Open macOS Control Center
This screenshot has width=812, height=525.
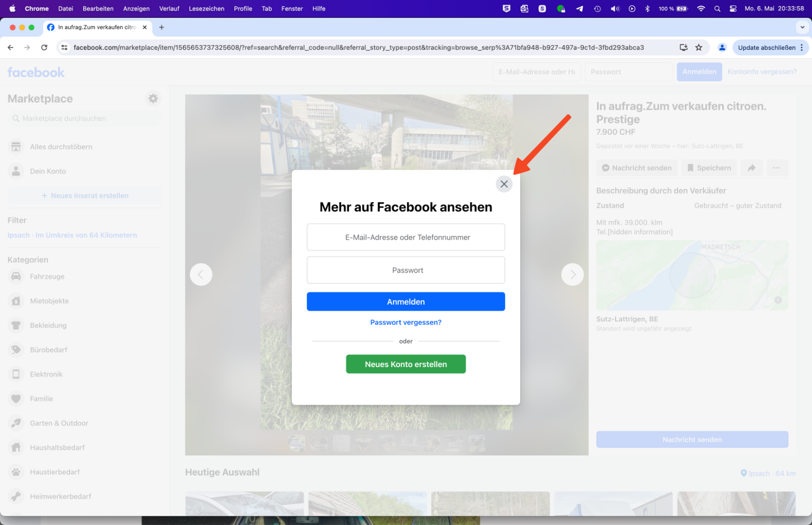pyautogui.click(x=733, y=9)
